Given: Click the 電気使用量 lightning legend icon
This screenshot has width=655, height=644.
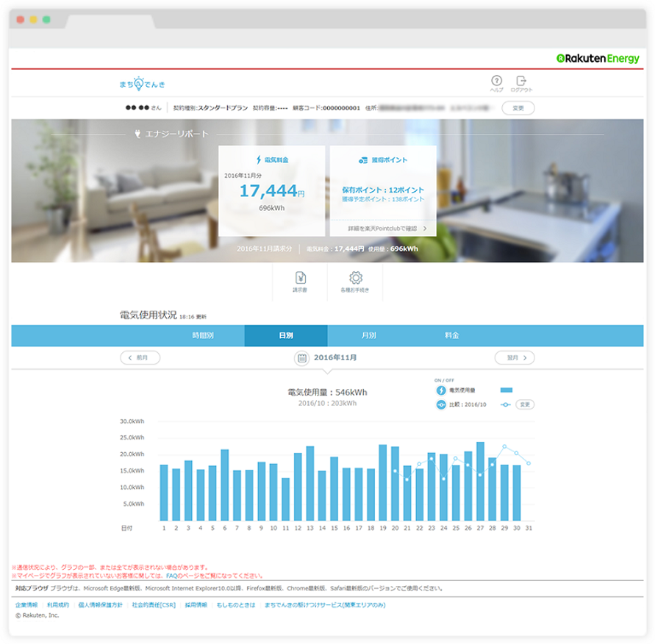Looking at the screenshot, I should pyautogui.click(x=441, y=390).
